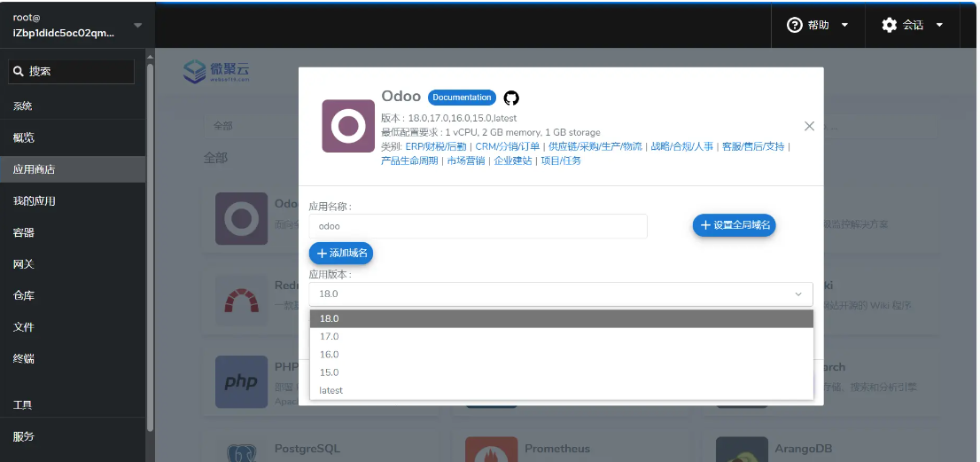980x462 pixels.
Task: Click the Documentation badge button
Action: 462,98
